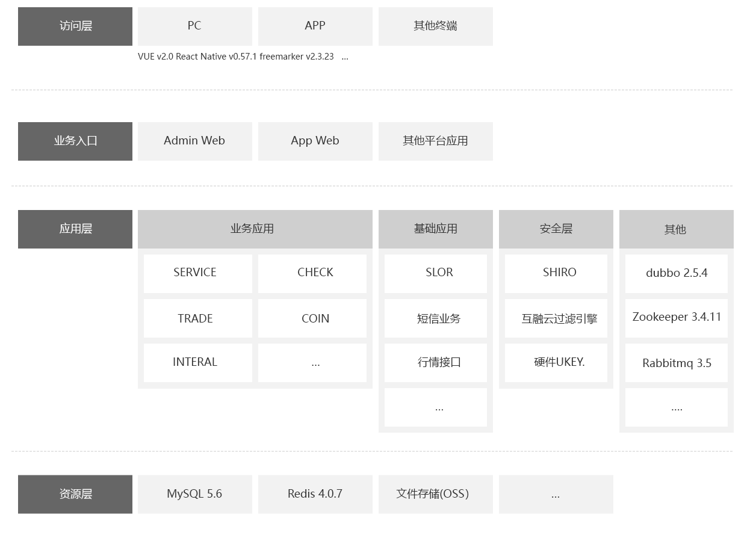
Task: Select the dubbo 2.5.4 box
Action: pos(676,273)
